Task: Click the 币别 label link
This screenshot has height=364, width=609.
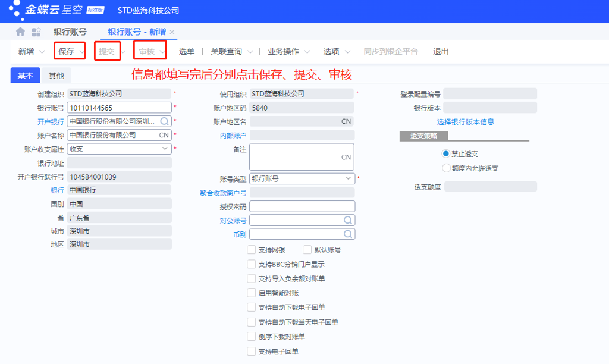Action: [x=240, y=234]
